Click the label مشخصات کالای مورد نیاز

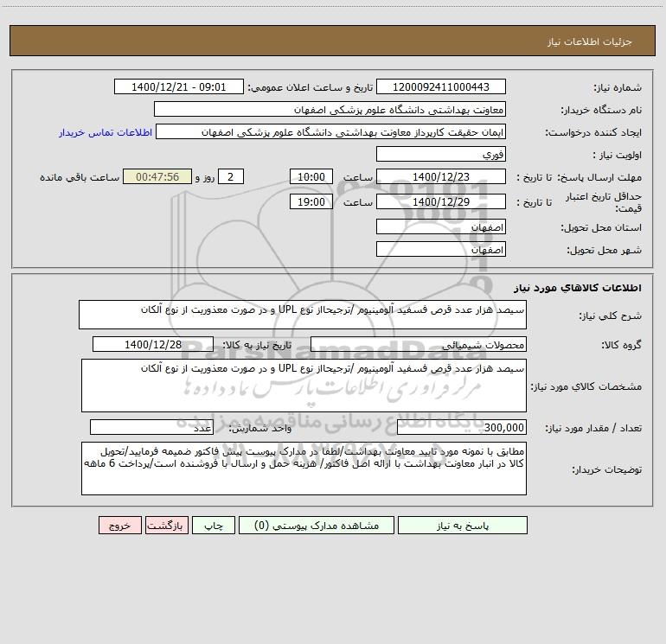tap(586, 386)
